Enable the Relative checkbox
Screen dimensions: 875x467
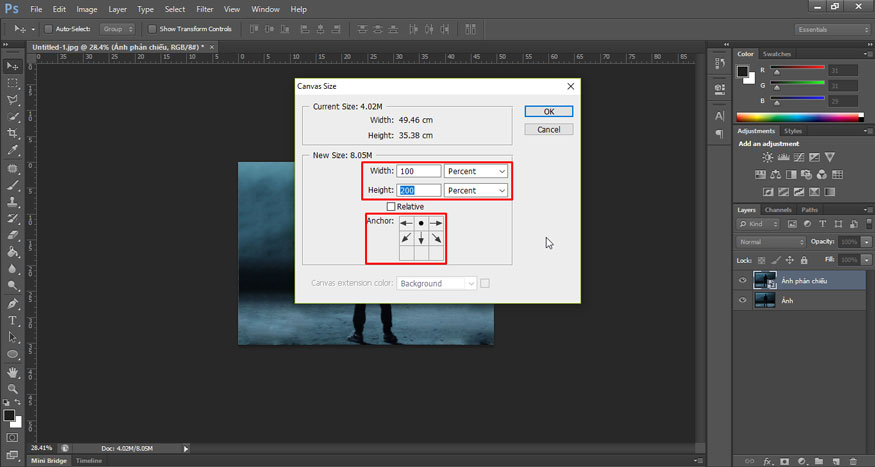pos(391,206)
